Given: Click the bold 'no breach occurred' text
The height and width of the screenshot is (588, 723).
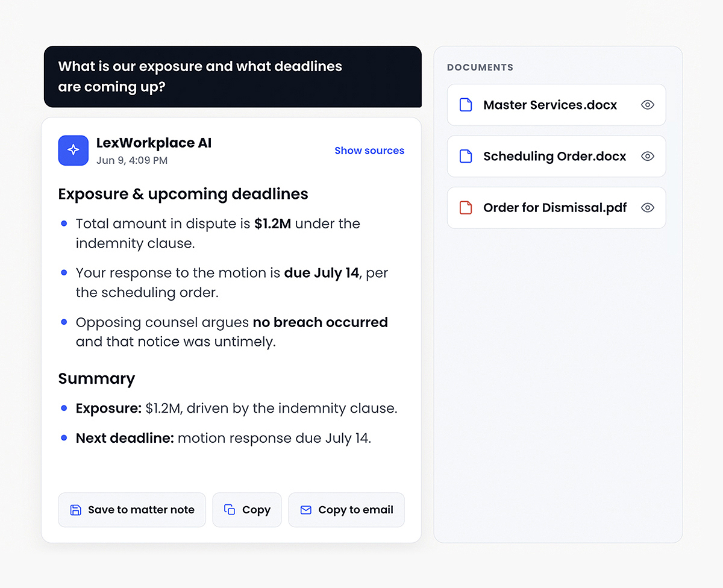Looking at the screenshot, I should (x=321, y=322).
